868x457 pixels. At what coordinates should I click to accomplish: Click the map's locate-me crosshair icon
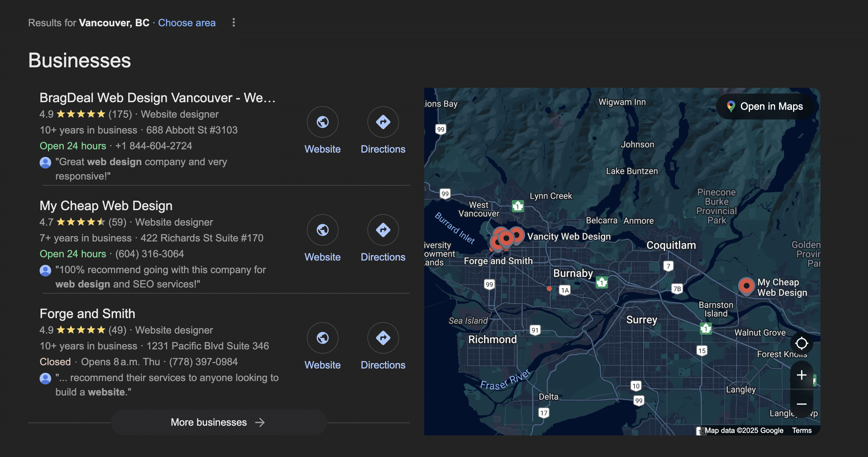pyautogui.click(x=802, y=343)
